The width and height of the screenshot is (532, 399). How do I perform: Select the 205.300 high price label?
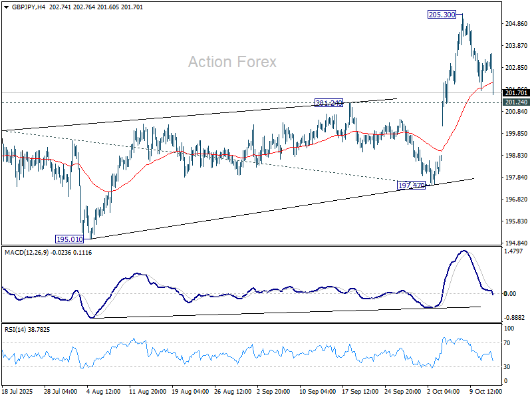(x=442, y=14)
